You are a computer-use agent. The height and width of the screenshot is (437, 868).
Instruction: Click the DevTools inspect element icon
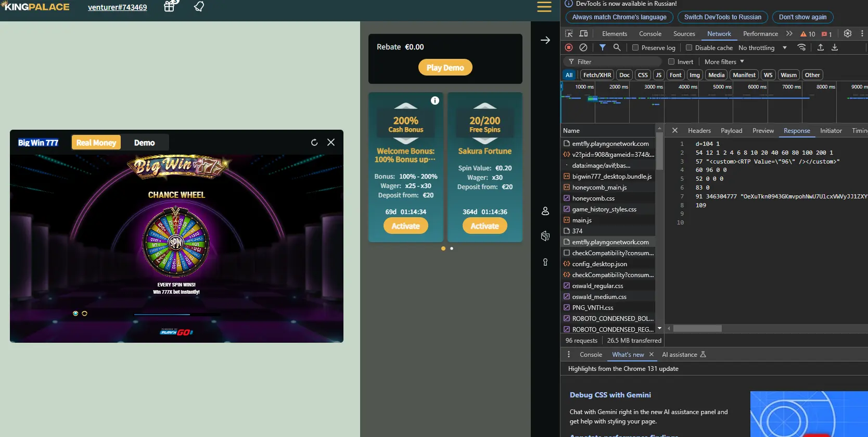(569, 33)
